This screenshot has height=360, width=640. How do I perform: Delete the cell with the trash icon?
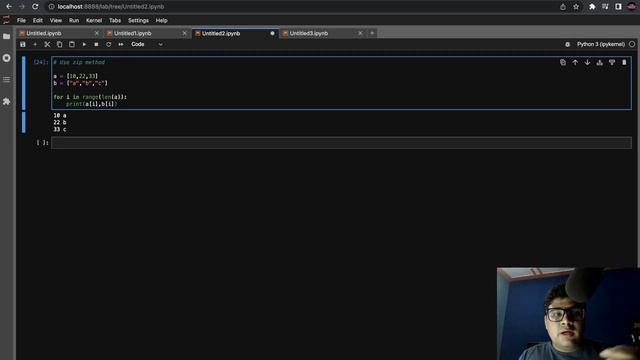click(624, 62)
